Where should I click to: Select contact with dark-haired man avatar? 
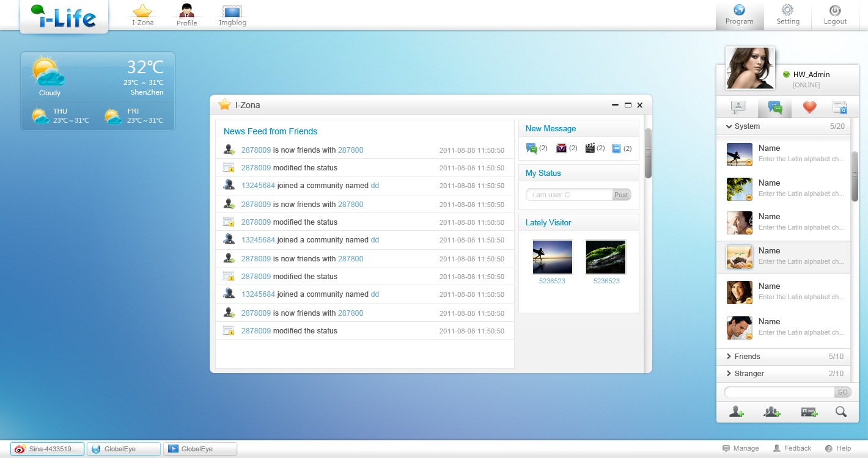[784, 327]
